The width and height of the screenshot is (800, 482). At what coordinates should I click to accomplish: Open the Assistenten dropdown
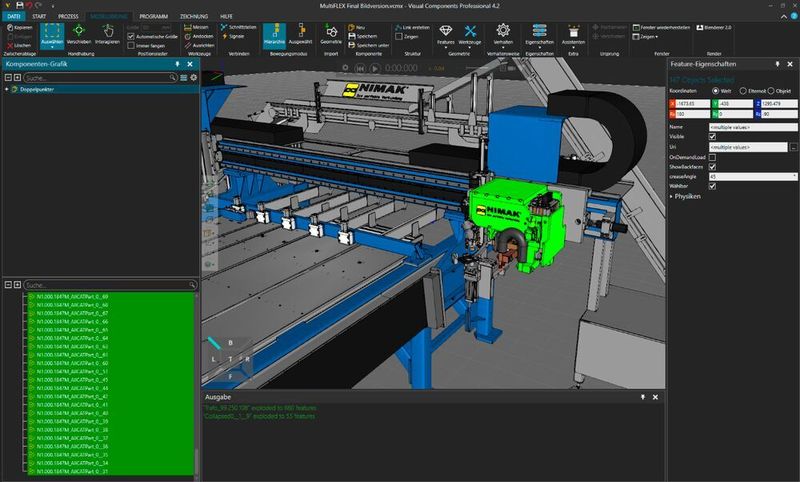tap(573, 35)
